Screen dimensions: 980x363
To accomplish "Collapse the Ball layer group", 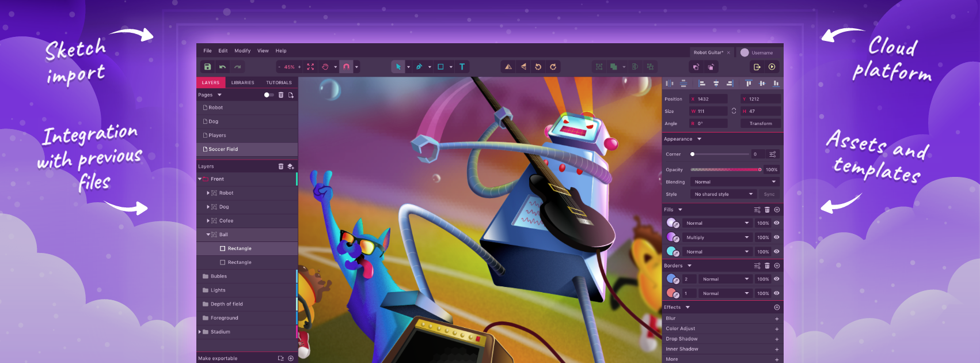I will point(208,235).
